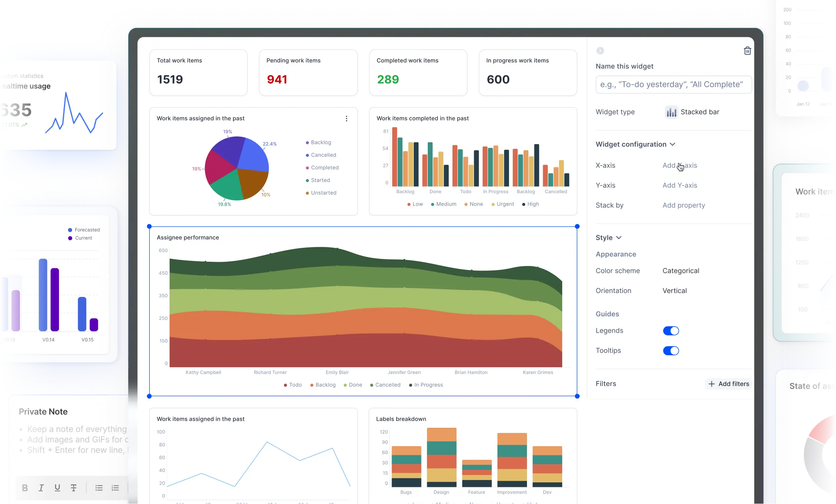
Task: Click the Italic formatting icon
Action: click(41, 488)
